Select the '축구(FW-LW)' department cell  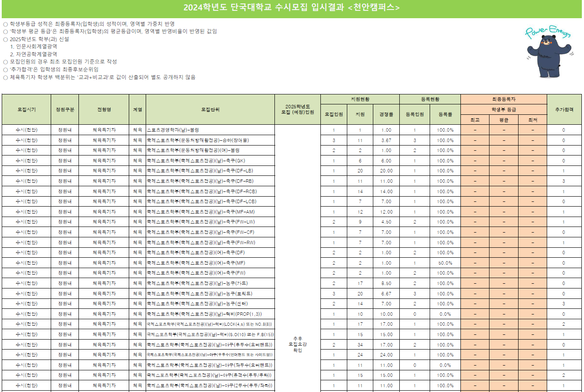210,222
